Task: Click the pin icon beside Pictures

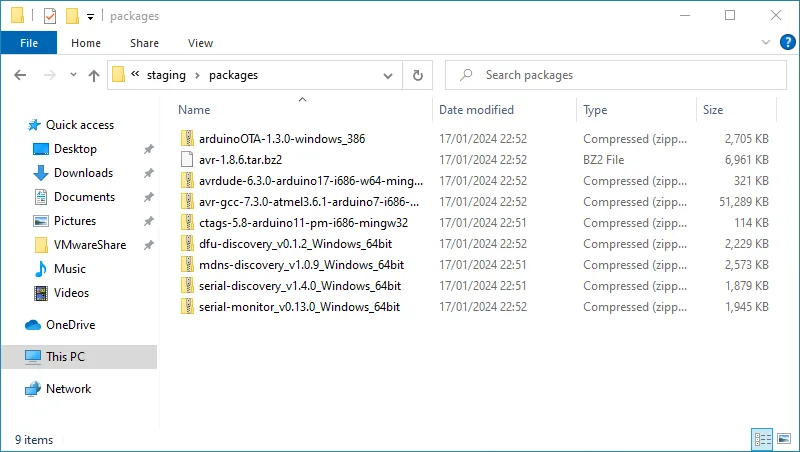Action: tap(148, 221)
